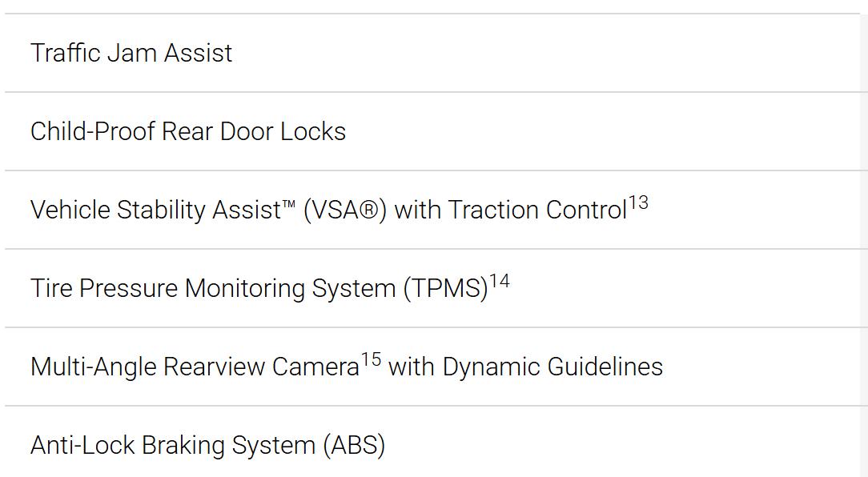Click the (ABS) abbreviation text
Image resolution: width=868 pixels, height=477 pixels.
pos(354,446)
